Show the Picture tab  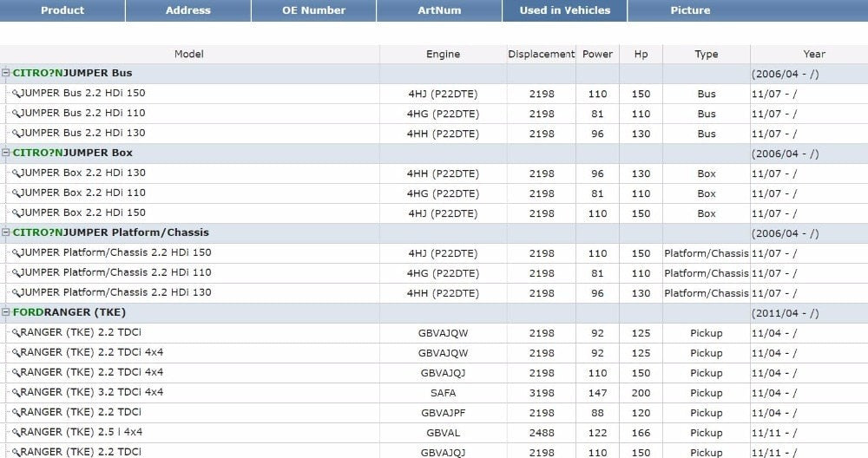coord(690,10)
